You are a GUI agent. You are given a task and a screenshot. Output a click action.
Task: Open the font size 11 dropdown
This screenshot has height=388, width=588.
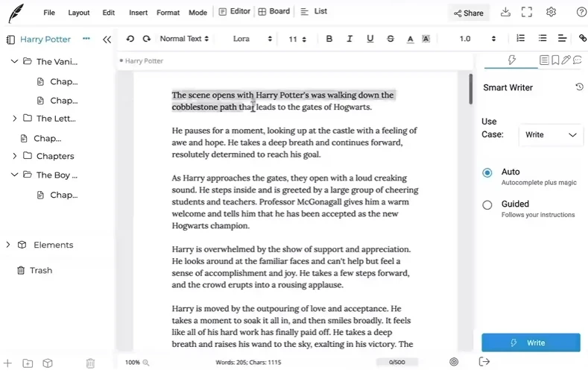(x=297, y=39)
